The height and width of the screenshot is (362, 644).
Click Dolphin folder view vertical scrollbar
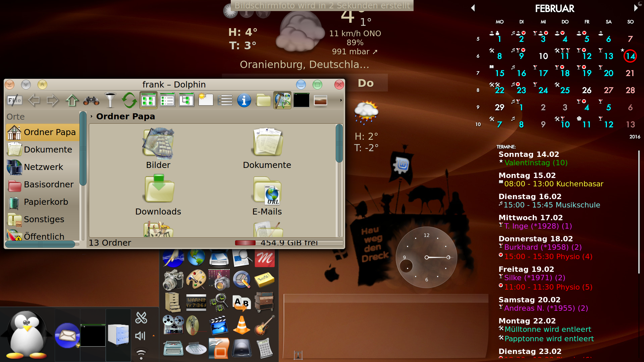point(339,144)
